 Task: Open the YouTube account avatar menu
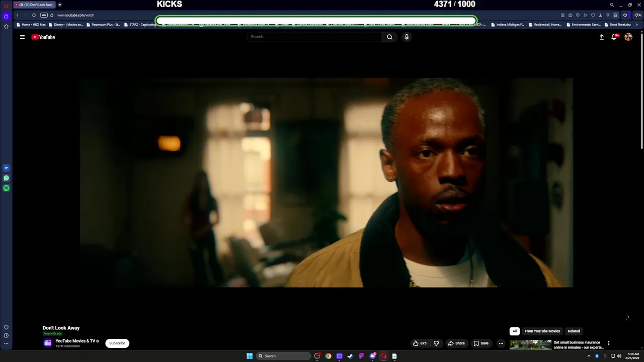coord(628,37)
